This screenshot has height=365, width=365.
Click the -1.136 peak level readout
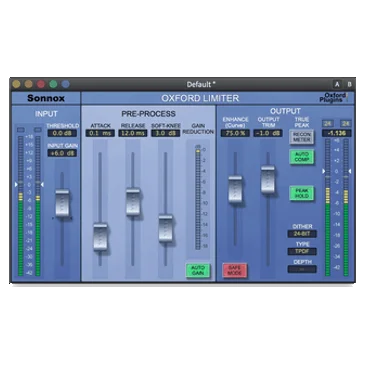point(337,133)
